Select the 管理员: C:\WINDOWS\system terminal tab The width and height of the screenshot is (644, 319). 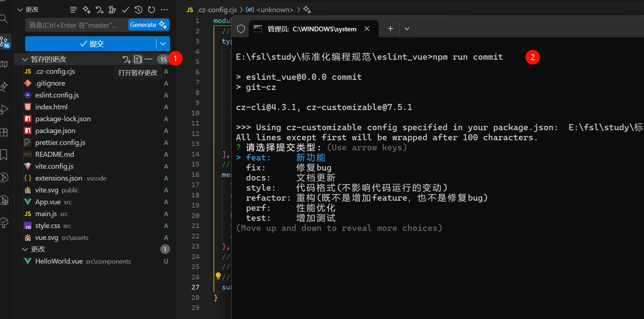click(311, 29)
